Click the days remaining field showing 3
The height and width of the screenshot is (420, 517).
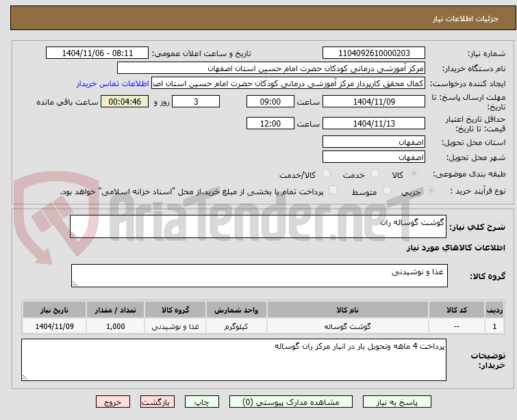coord(196,101)
